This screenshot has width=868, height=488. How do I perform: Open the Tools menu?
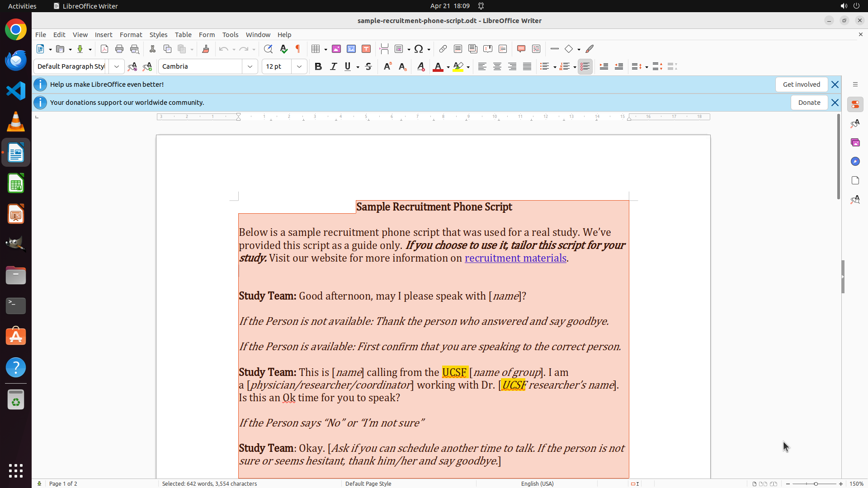tap(230, 35)
